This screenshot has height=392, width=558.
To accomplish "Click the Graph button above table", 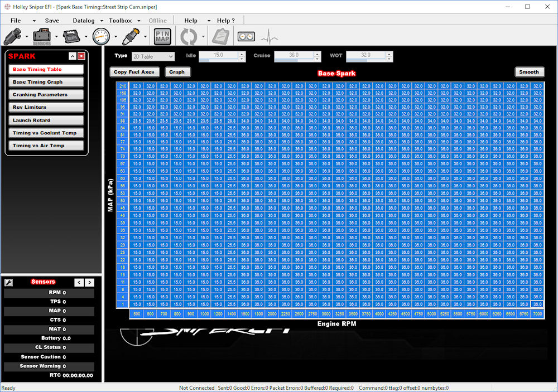I will (x=177, y=72).
